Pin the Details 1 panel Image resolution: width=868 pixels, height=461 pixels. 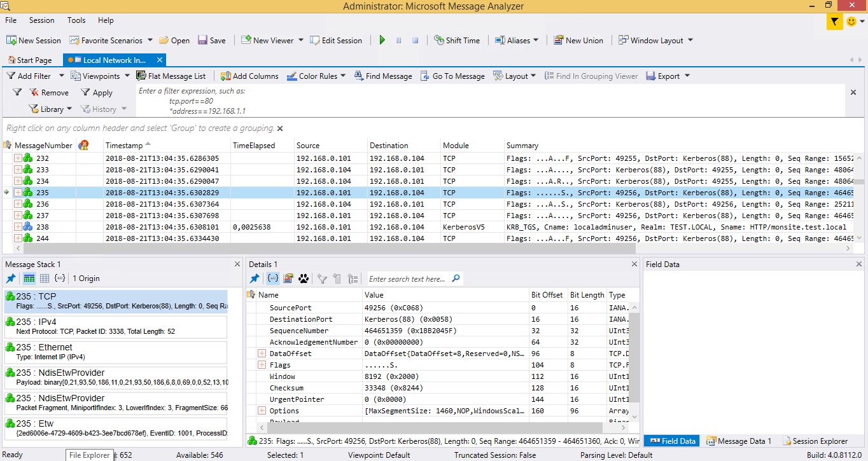(x=255, y=279)
